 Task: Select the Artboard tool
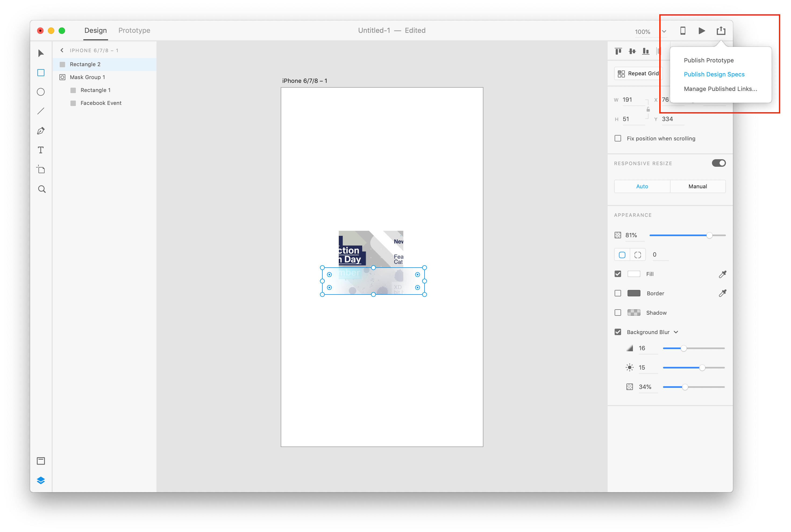click(41, 169)
